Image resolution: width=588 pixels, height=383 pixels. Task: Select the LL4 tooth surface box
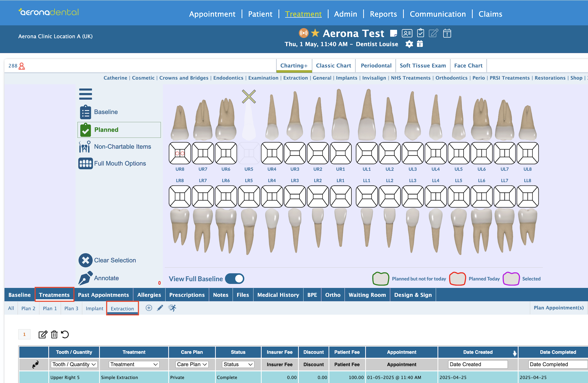(x=436, y=196)
